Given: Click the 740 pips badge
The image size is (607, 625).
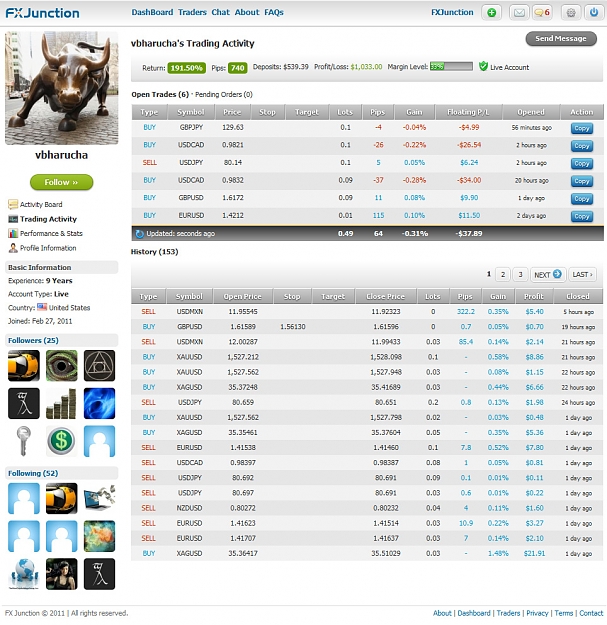Looking at the screenshot, I should pyautogui.click(x=238, y=68).
